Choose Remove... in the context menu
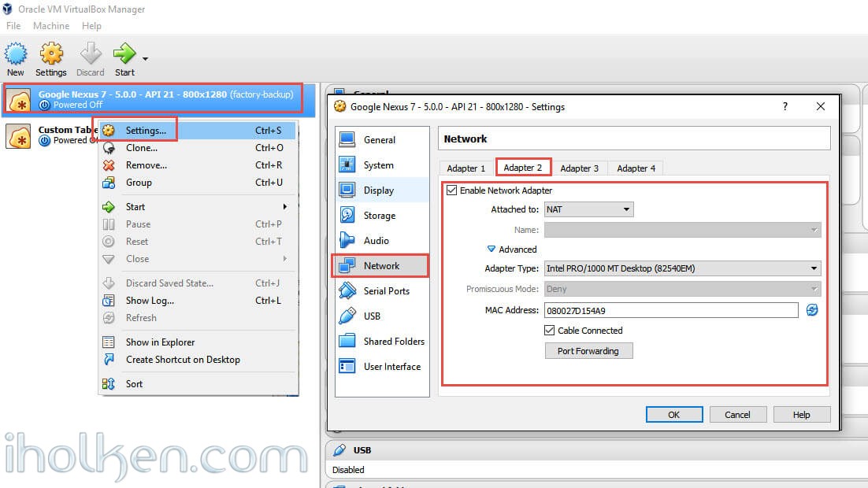 [198, 165]
